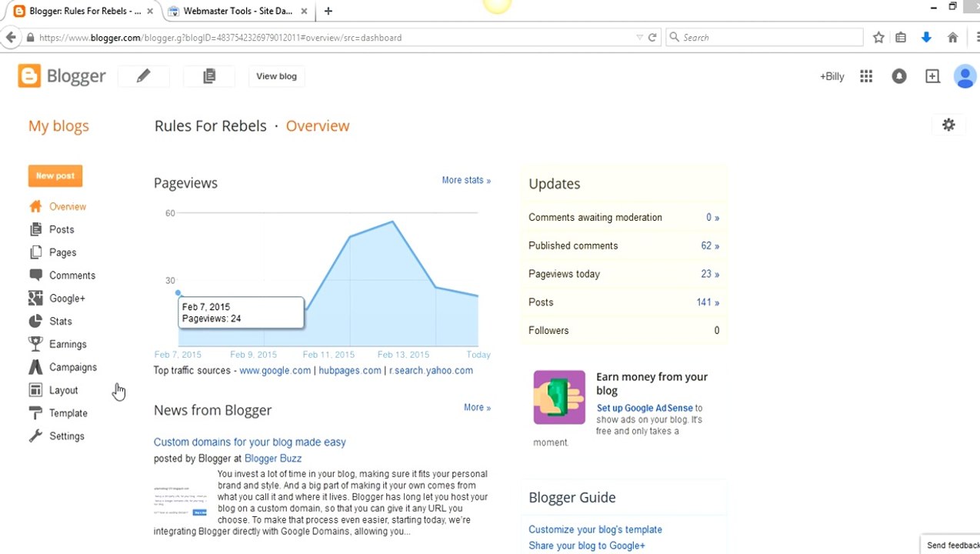Click the browser address bar URL
The width and height of the screenshot is (980, 554).
220,37
